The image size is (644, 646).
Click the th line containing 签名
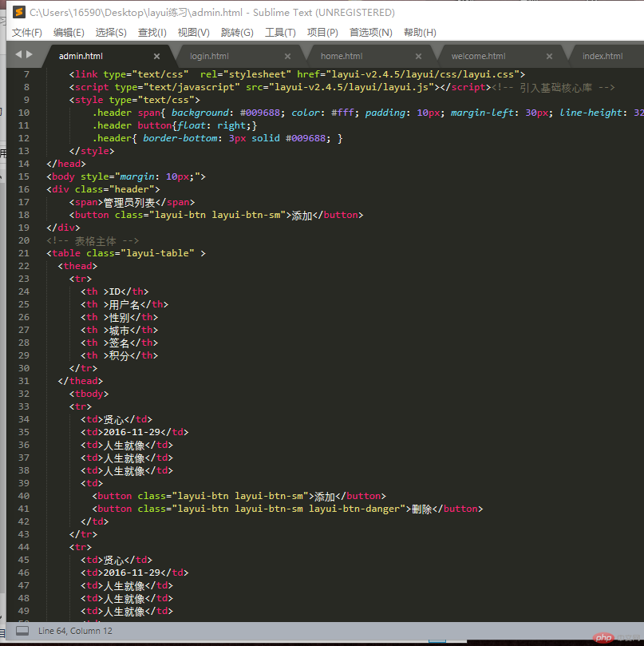[120, 343]
